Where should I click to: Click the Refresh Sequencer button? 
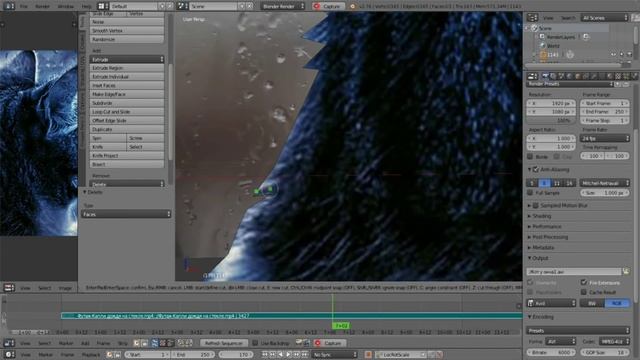pyautogui.click(x=224, y=343)
